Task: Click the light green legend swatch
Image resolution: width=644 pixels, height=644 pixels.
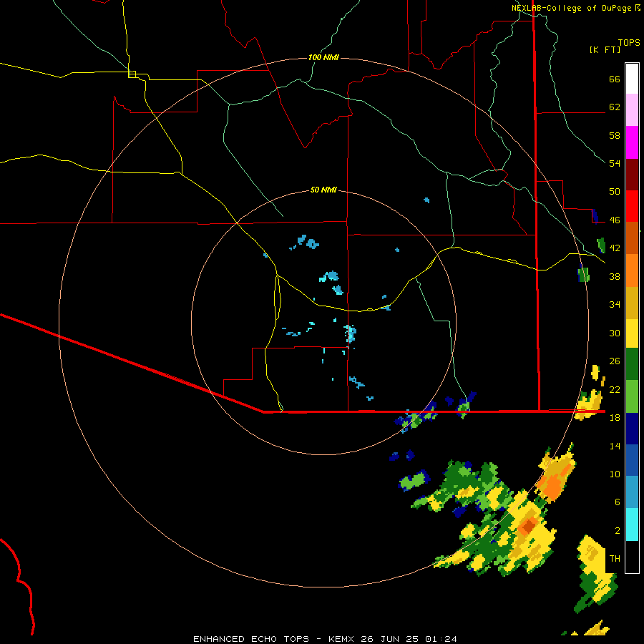Action: pyautogui.click(x=632, y=396)
